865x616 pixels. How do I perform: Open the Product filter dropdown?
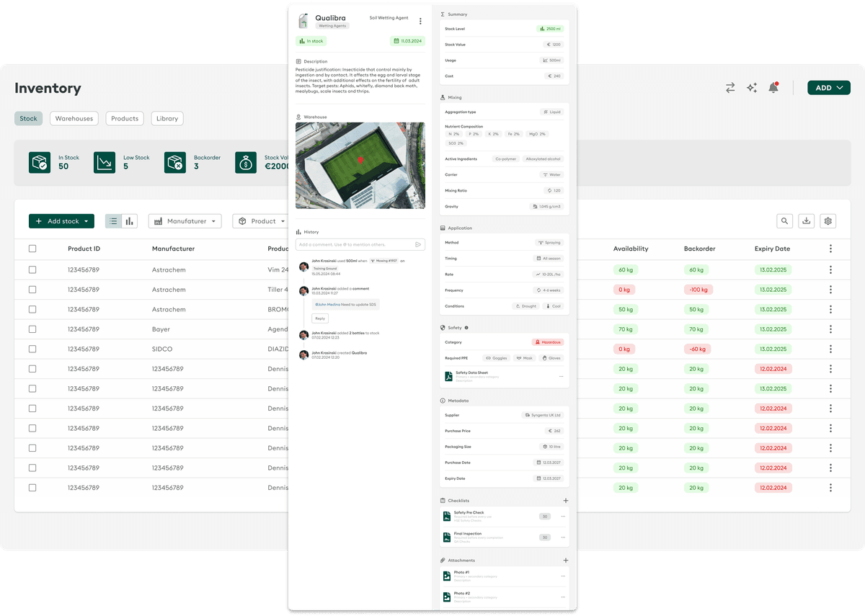coord(260,221)
